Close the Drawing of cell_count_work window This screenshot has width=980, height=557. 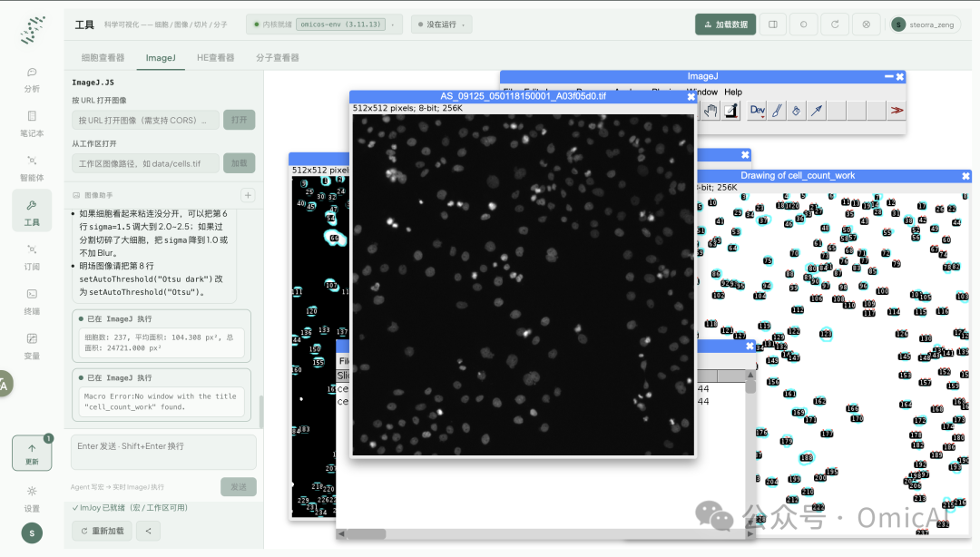click(965, 176)
